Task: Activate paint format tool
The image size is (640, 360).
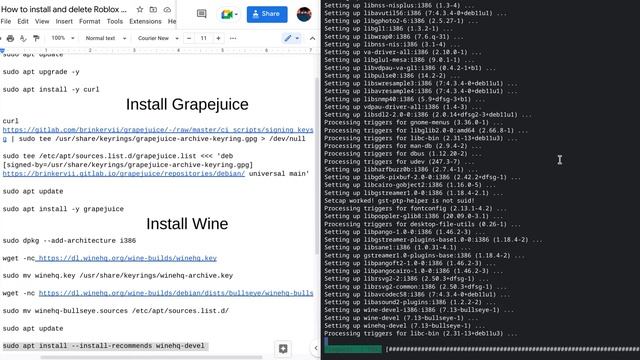Action: coord(36,38)
